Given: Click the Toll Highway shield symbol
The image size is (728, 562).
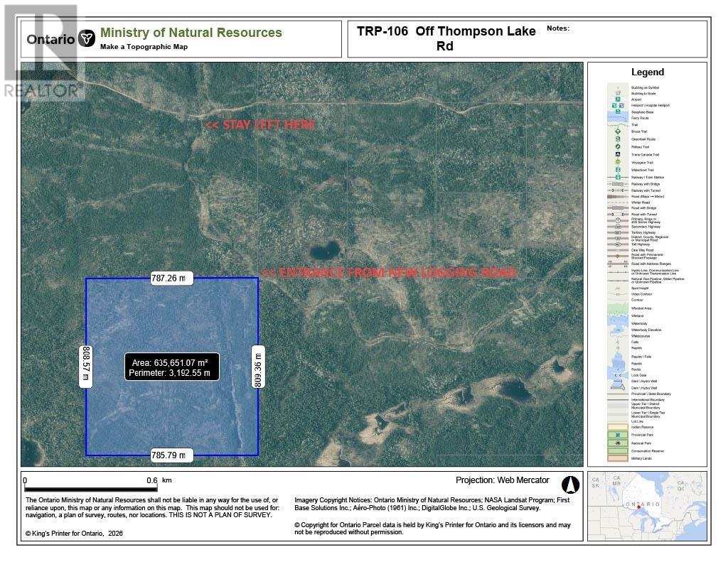Looking at the screenshot, I should (x=618, y=244).
